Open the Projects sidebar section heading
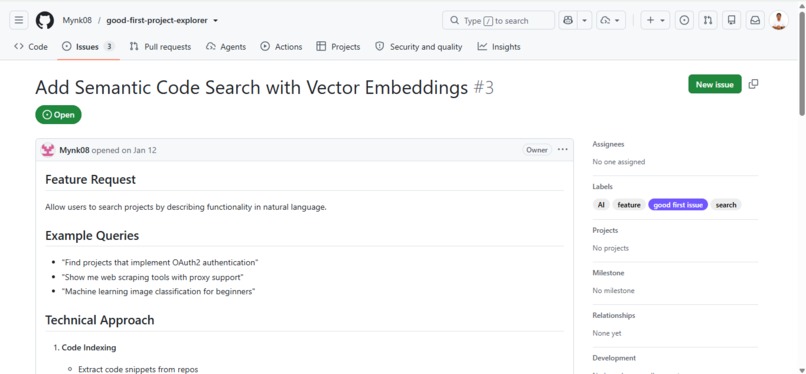This screenshot has width=806, height=374. point(605,230)
